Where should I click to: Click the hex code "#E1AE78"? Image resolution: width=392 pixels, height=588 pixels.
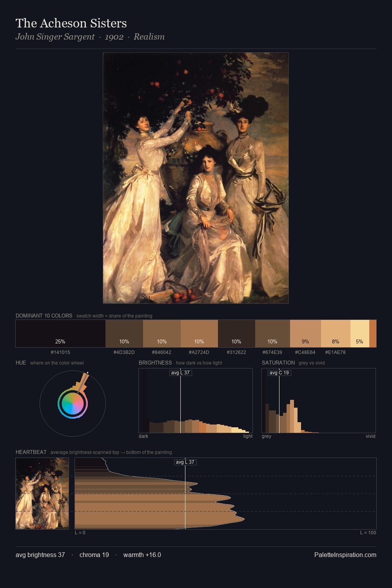tap(336, 352)
